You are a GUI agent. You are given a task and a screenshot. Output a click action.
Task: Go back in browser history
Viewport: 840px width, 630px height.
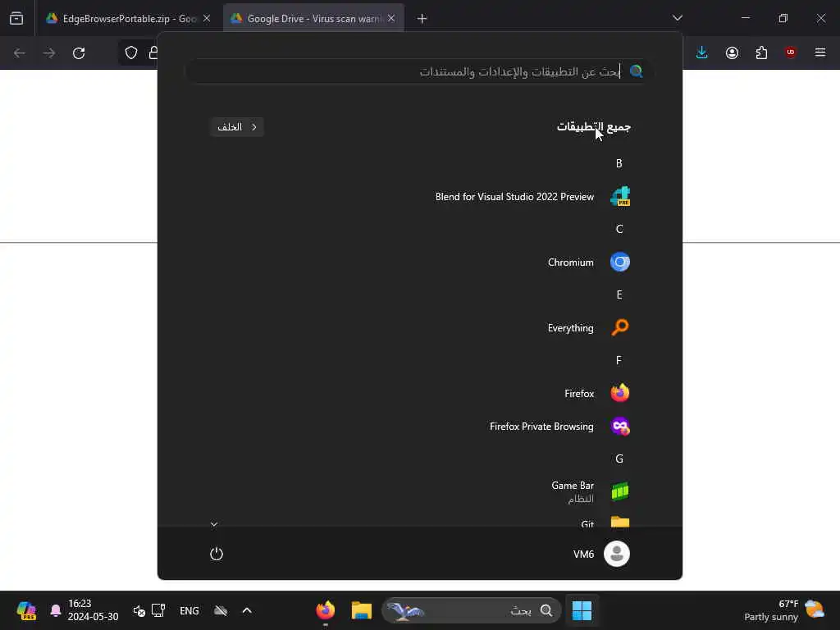[20, 53]
